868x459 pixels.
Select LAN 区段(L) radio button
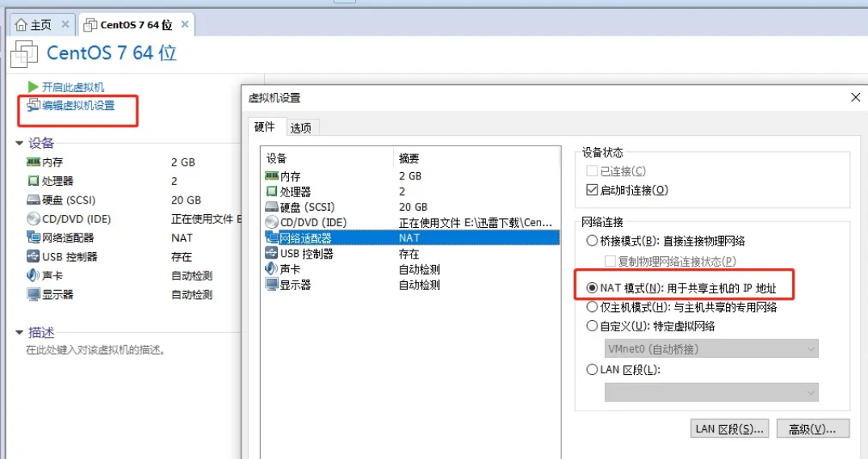592,369
